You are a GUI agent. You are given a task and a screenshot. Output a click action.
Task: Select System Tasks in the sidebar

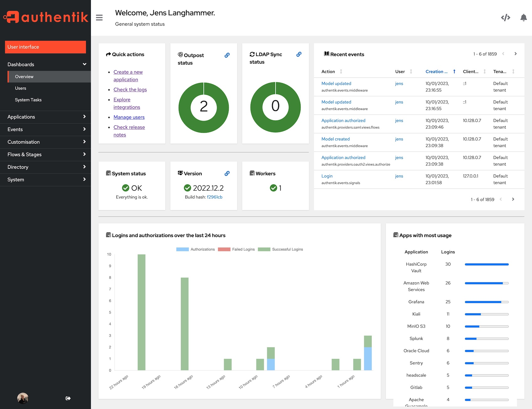pos(28,100)
